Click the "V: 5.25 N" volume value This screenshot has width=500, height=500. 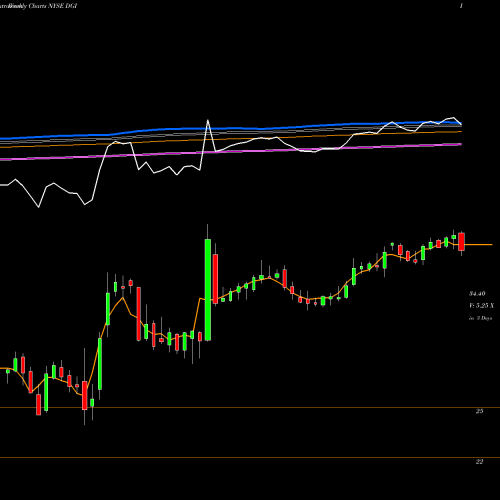click(x=482, y=306)
